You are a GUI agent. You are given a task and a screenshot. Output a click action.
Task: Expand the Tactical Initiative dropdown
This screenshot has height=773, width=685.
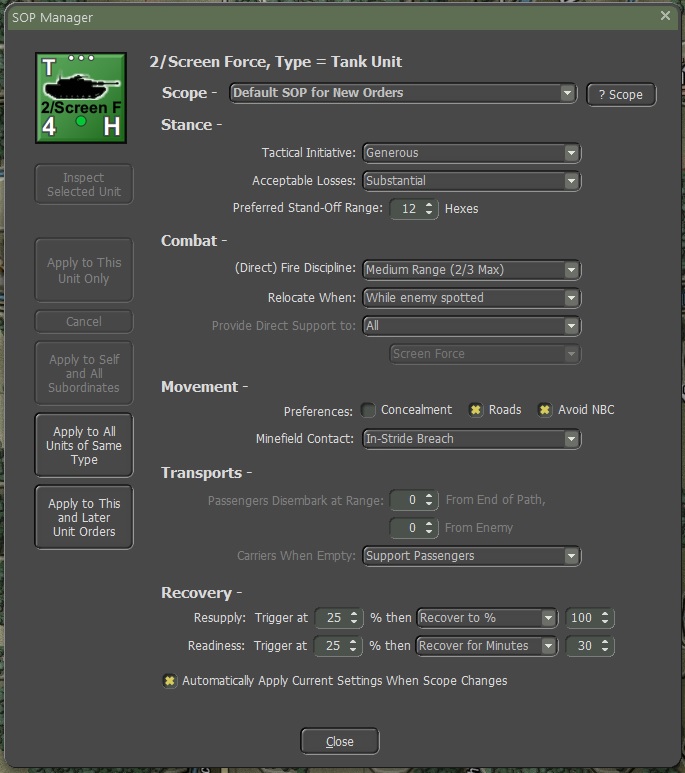point(472,153)
